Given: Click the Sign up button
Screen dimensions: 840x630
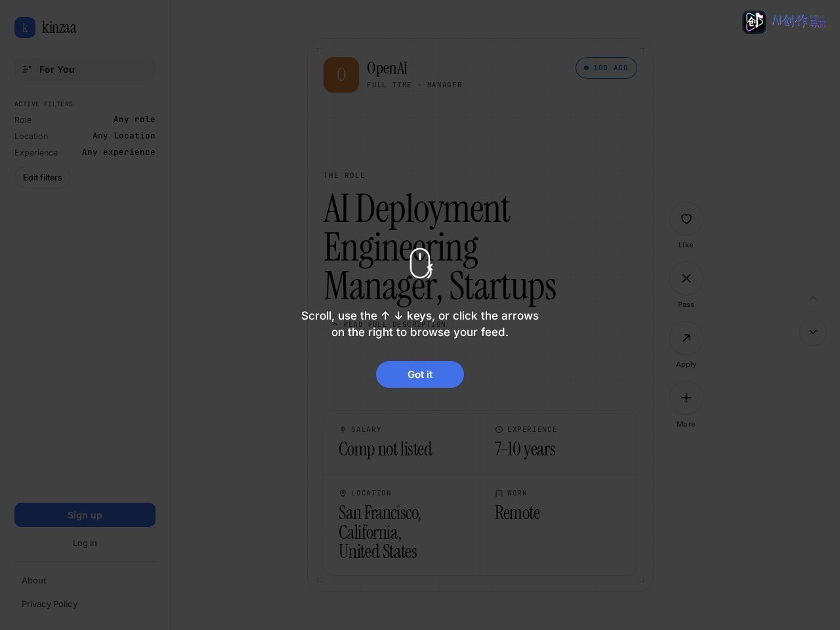Looking at the screenshot, I should 85,515.
